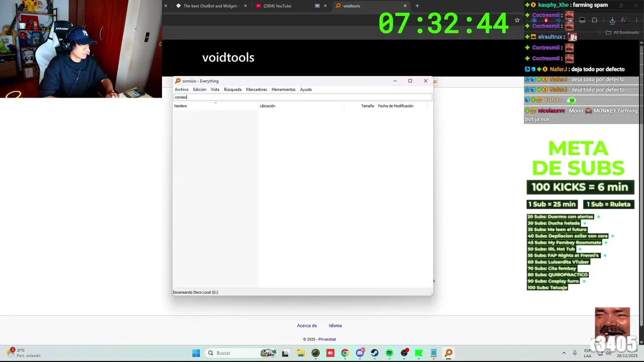Show hidden system tray icons
The image size is (644, 362).
point(564,353)
